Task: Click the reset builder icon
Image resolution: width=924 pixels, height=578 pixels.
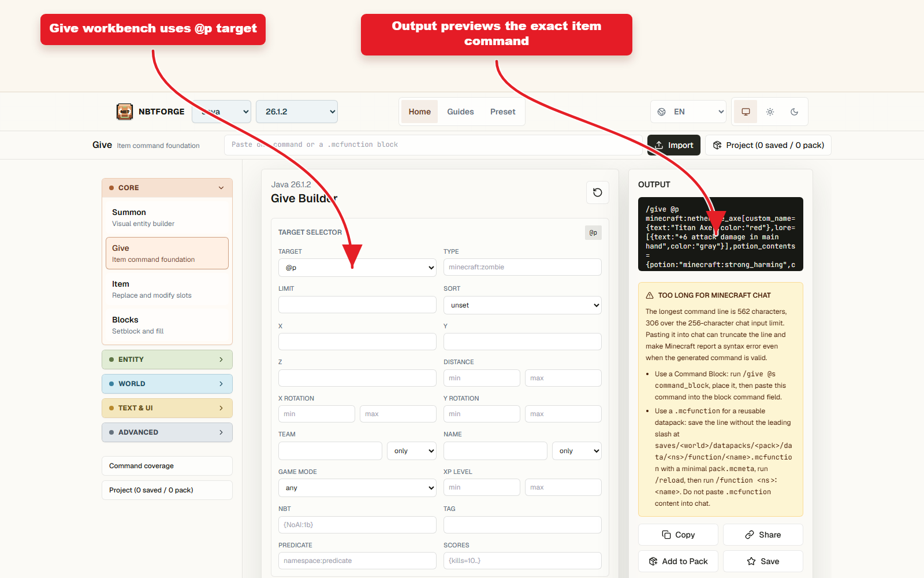Action: tap(598, 192)
